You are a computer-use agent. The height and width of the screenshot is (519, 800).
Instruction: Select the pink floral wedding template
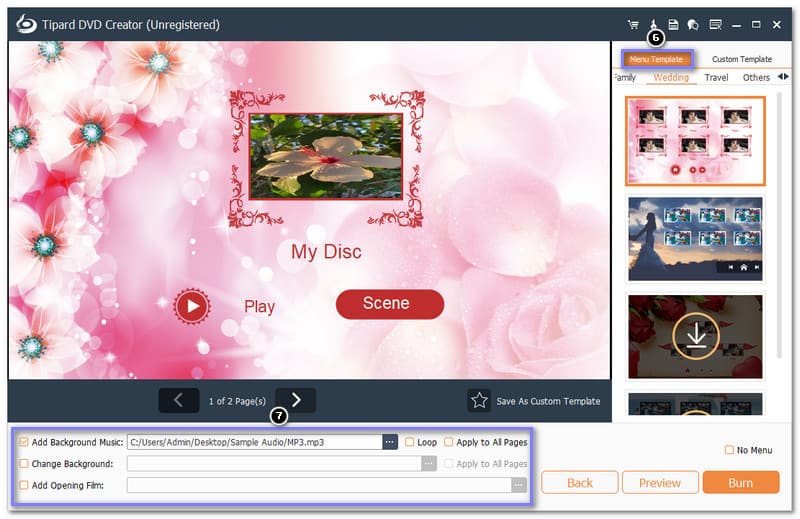pyautogui.click(x=695, y=141)
